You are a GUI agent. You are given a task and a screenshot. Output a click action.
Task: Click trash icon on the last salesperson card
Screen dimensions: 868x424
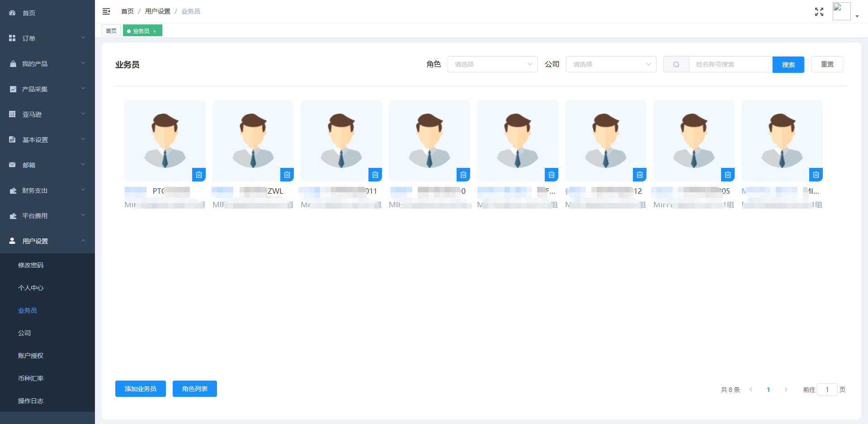(816, 175)
